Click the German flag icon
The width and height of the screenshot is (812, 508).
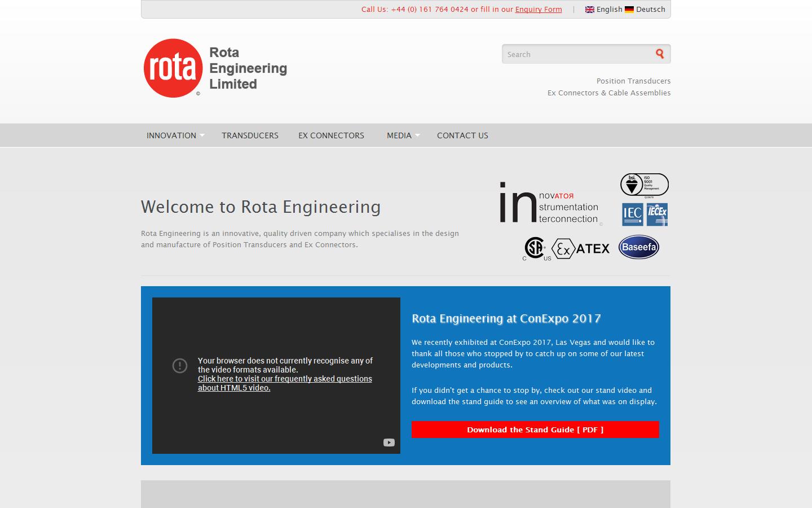[629, 10]
